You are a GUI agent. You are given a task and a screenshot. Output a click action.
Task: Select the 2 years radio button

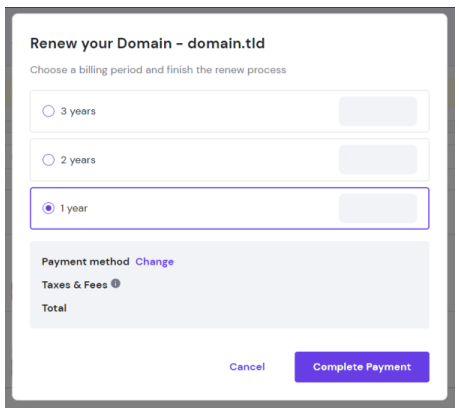coord(48,160)
